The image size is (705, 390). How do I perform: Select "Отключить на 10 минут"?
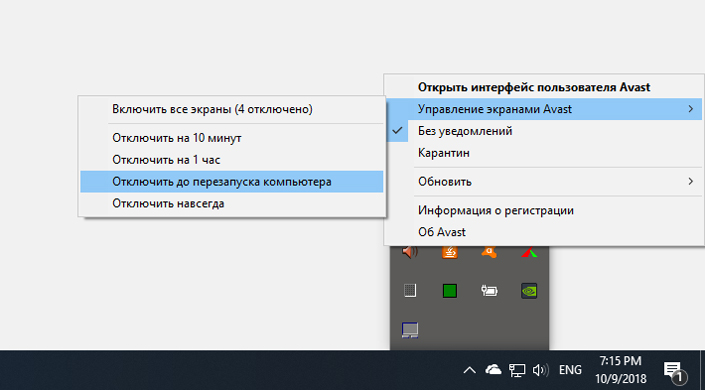coord(232,138)
